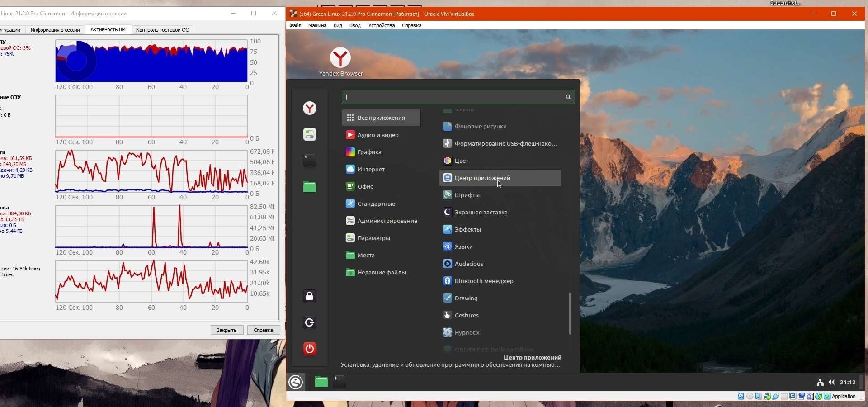Lock the screen from the menu sidebar
This screenshot has height=407, width=868.
click(x=310, y=296)
